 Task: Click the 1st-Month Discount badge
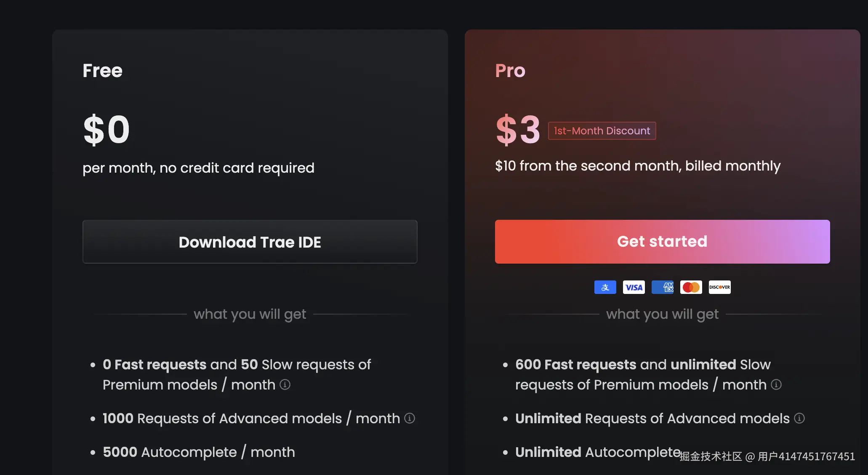pos(602,131)
